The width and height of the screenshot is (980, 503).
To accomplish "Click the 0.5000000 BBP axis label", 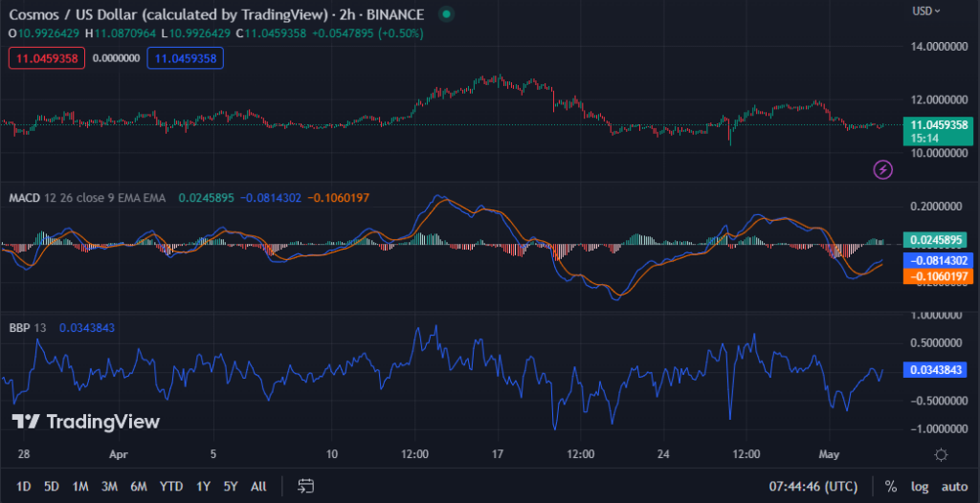I will coord(938,343).
